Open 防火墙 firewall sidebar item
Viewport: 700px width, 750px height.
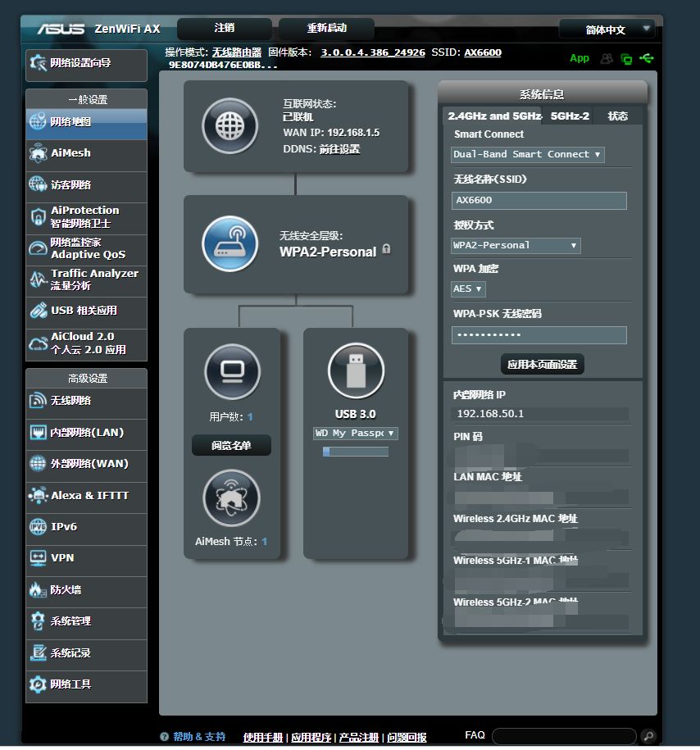pos(87,590)
